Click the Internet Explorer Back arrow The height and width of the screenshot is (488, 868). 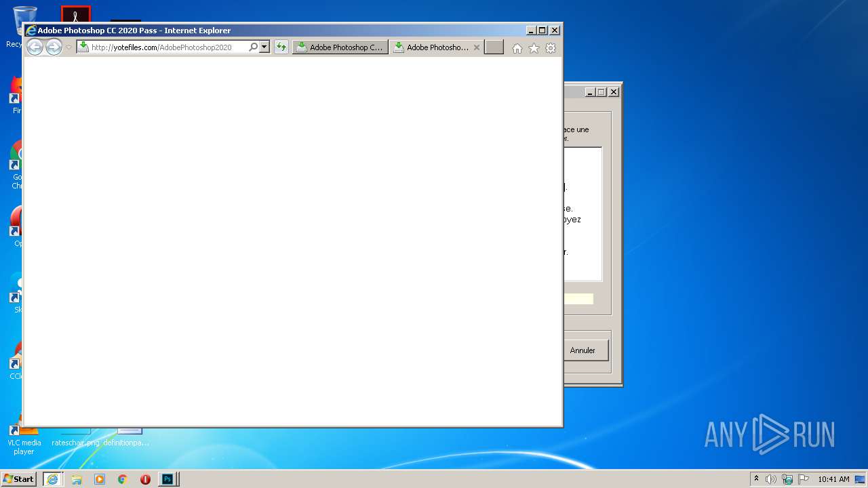pyautogui.click(x=35, y=47)
